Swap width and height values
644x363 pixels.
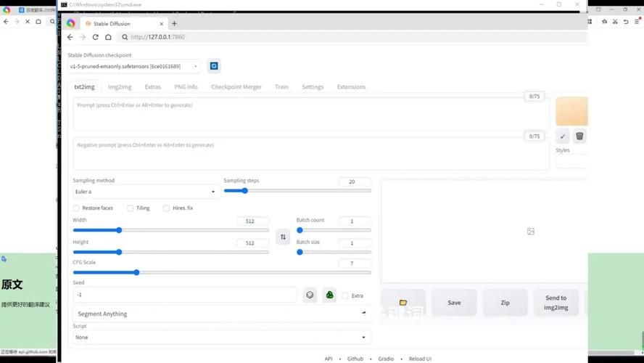tap(283, 237)
